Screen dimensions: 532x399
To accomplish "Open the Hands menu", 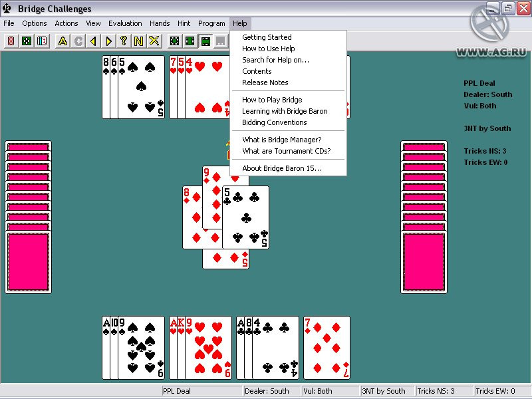I will pos(160,23).
